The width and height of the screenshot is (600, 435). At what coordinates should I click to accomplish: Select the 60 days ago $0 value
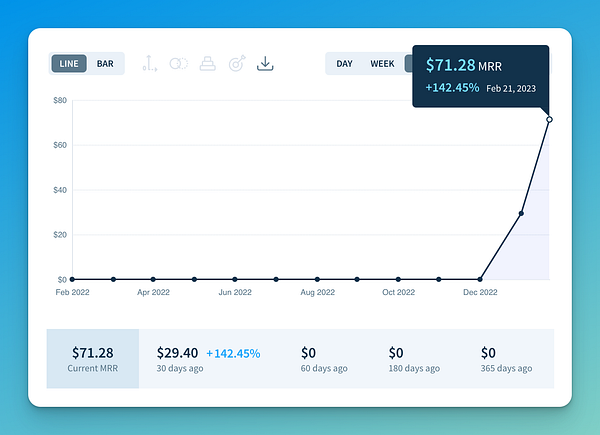308,353
